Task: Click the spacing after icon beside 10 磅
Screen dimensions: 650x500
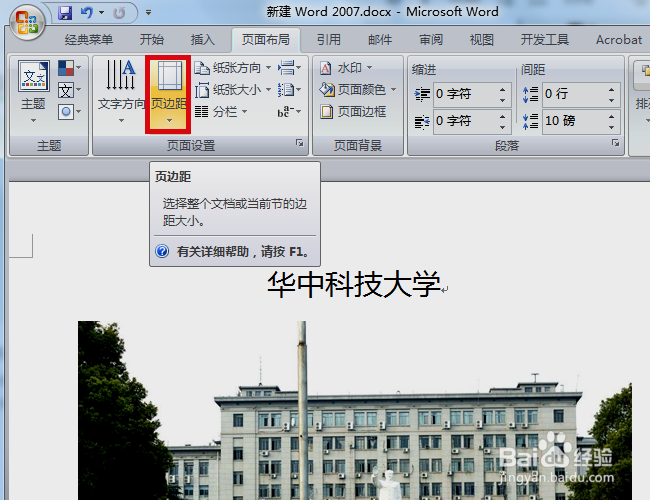Action: coord(531,121)
